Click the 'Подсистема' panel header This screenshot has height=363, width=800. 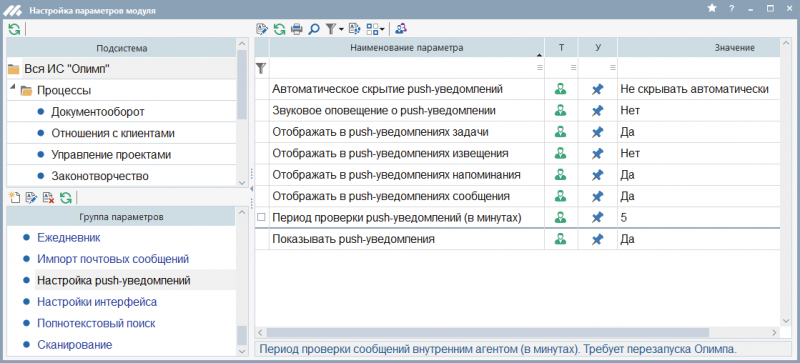pyautogui.click(x=121, y=49)
